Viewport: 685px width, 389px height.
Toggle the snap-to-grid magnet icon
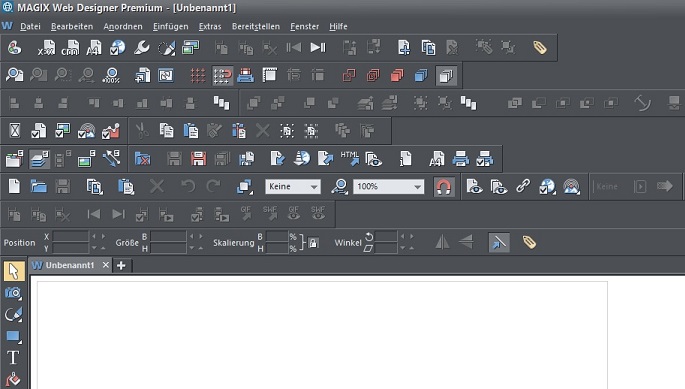(223, 76)
